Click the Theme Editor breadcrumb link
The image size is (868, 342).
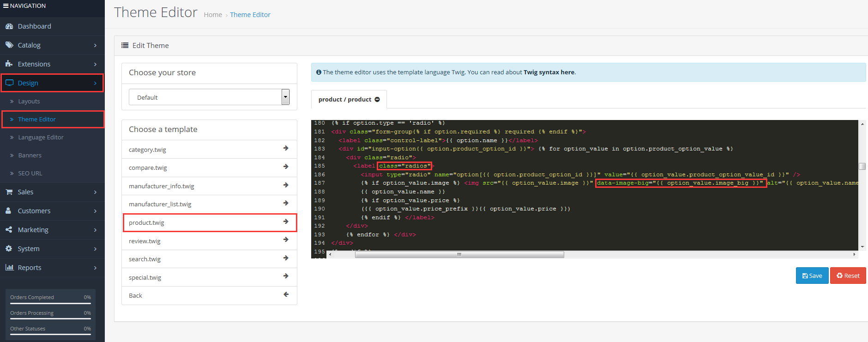(x=250, y=15)
